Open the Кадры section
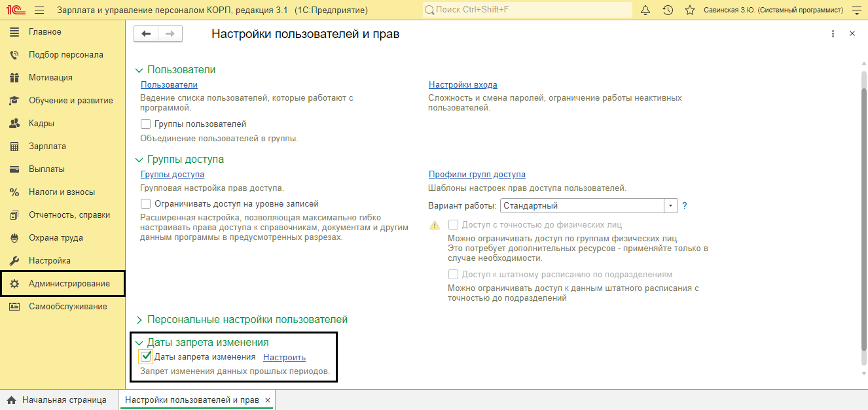 click(x=41, y=124)
